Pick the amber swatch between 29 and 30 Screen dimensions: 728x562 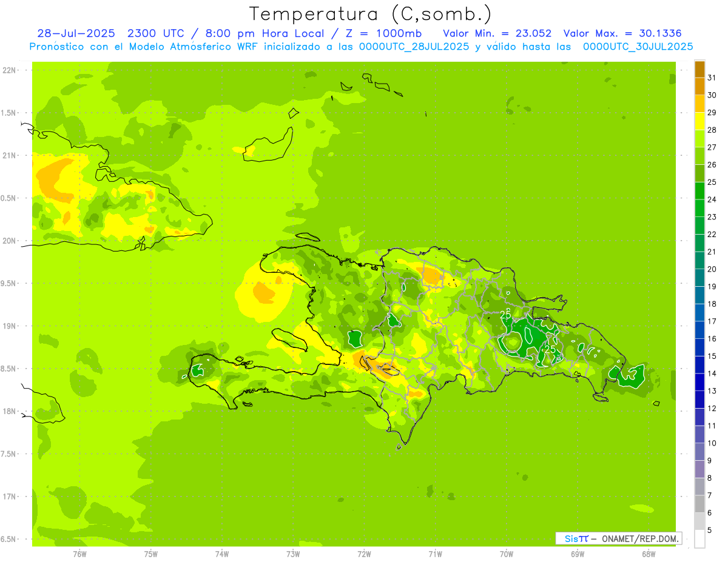point(699,104)
